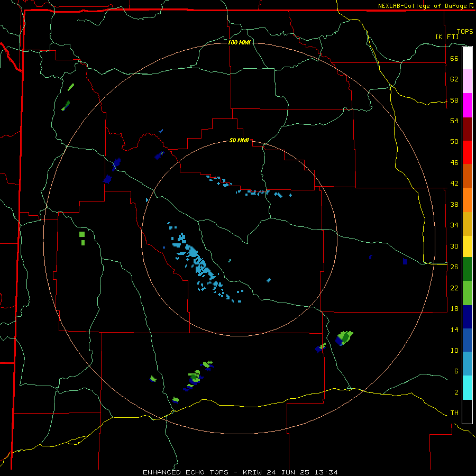476x476 pixels.
Task: Click the TH legend label
Action: coord(454,413)
